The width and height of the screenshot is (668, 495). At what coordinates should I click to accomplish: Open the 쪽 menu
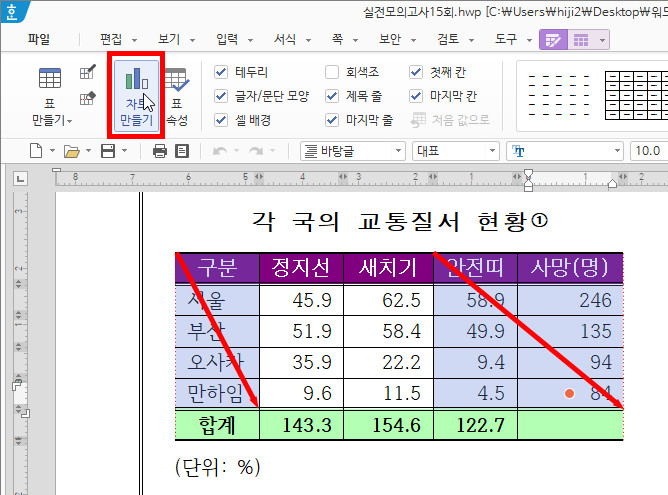[x=337, y=39]
